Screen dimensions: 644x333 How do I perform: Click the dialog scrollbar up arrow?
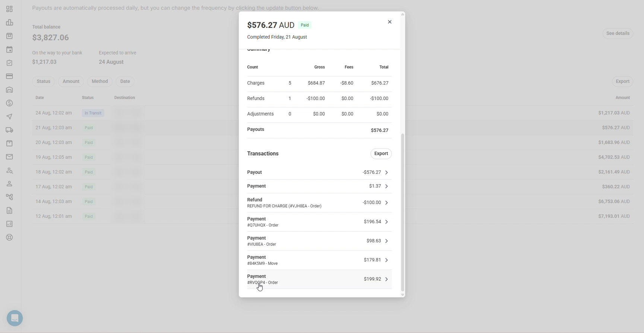point(402,15)
